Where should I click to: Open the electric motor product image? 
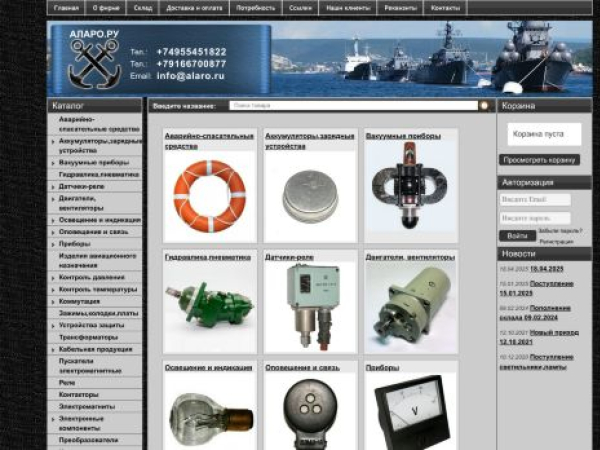(x=410, y=307)
